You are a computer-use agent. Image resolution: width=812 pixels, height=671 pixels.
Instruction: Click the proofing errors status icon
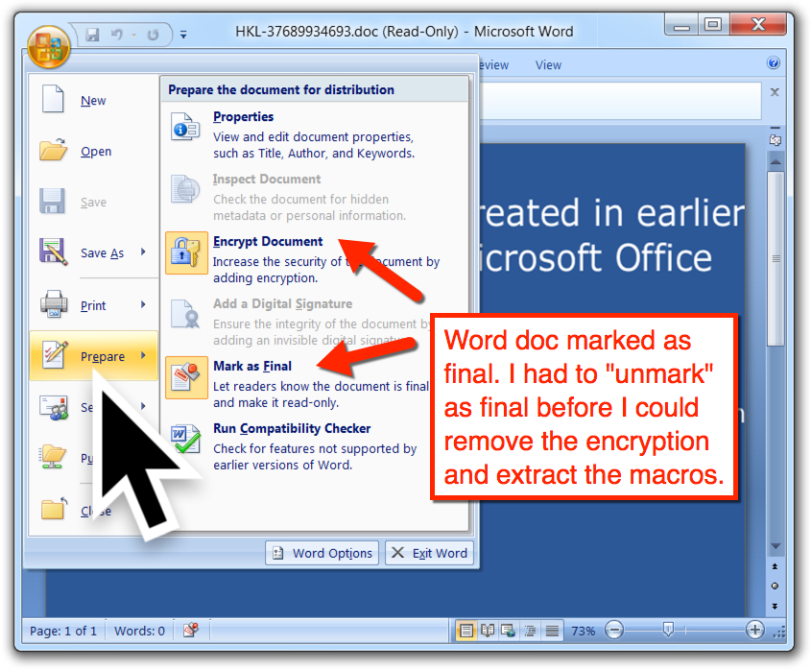(190, 631)
